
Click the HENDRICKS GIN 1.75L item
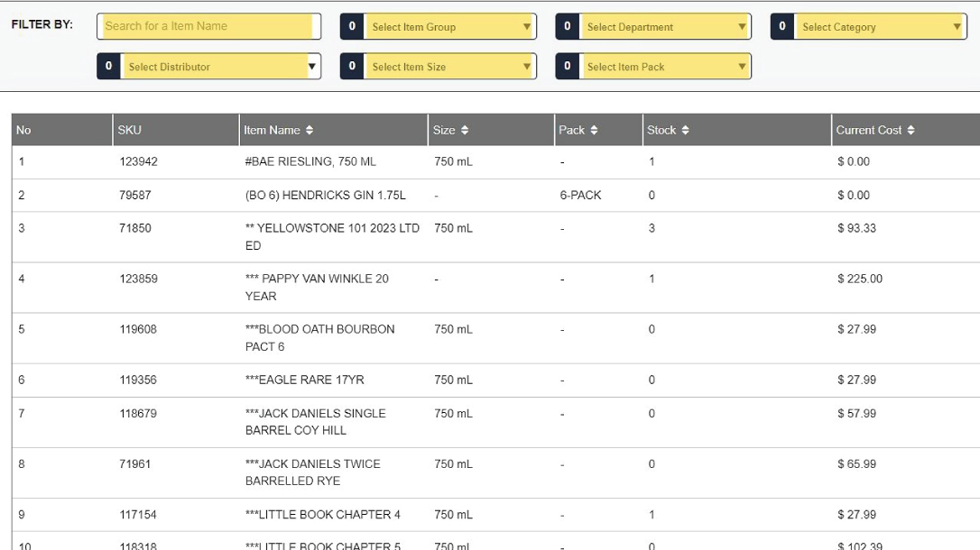click(x=325, y=196)
